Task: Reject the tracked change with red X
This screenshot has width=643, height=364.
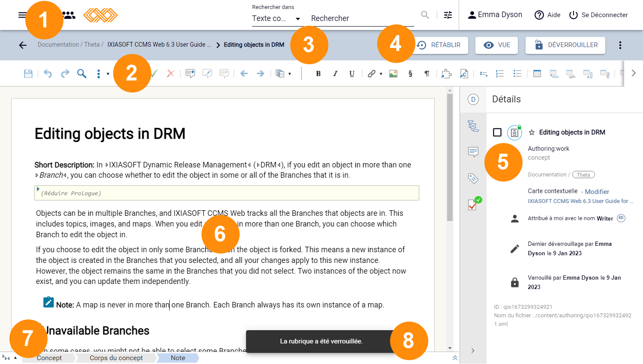Action: tap(171, 74)
